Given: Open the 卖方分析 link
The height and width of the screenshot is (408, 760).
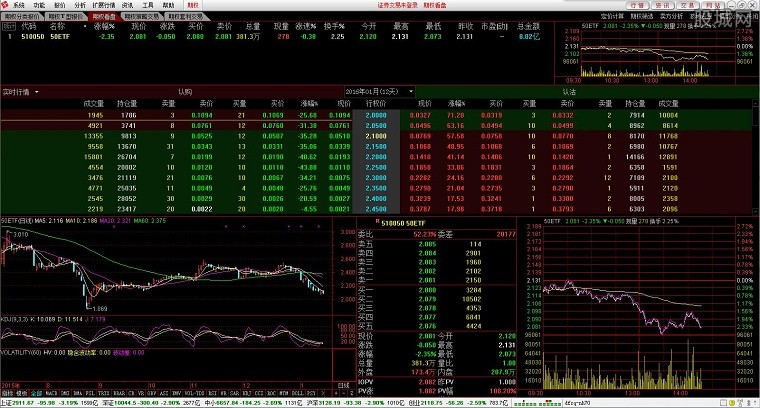Looking at the screenshot, I should (x=671, y=16).
